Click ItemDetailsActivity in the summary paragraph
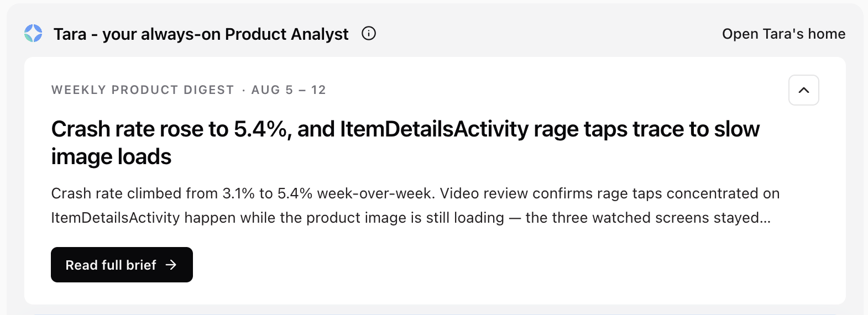868x315 pixels. [x=116, y=218]
